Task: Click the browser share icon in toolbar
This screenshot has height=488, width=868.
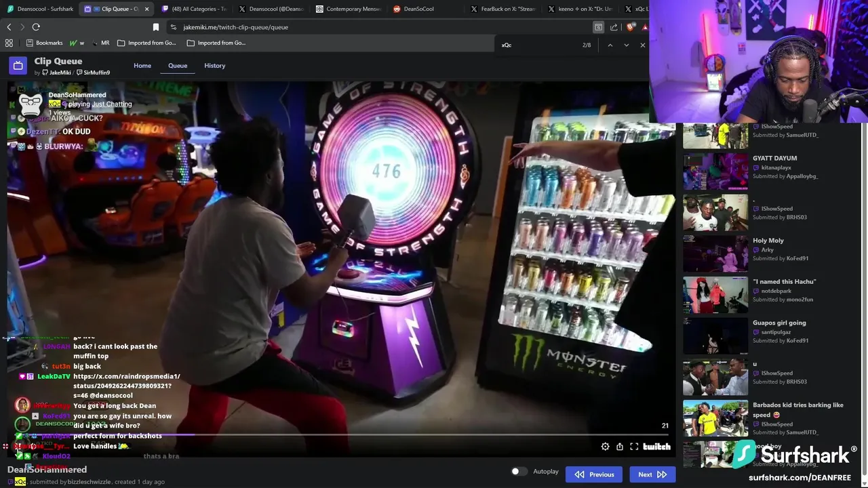Action: 614,27
